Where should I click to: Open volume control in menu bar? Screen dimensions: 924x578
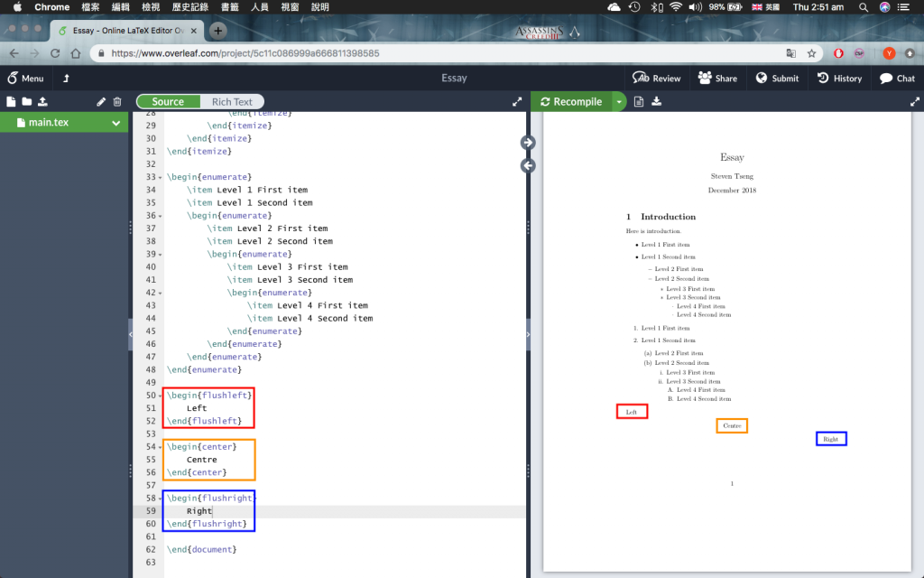click(x=696, y=7)
